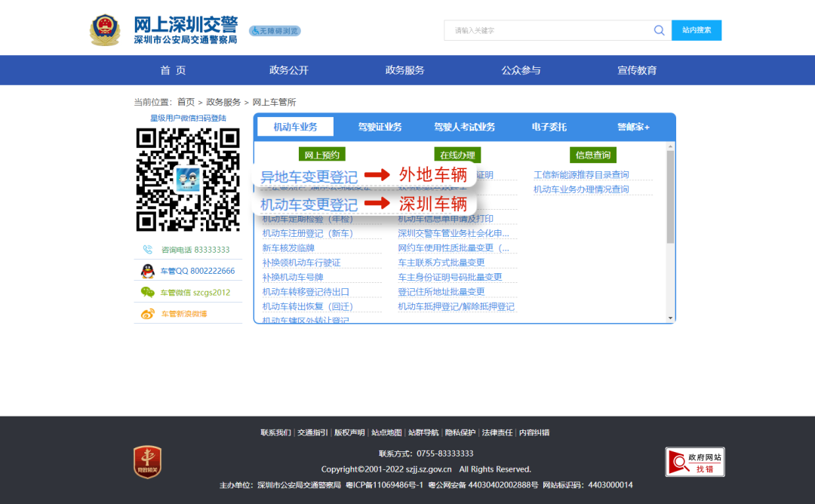Open 联系我们 footer link
815x504 pixels.
(x=275, y=432)
